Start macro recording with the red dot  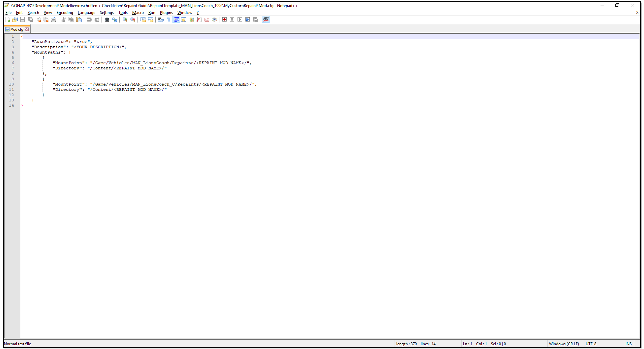click(225, 20)
